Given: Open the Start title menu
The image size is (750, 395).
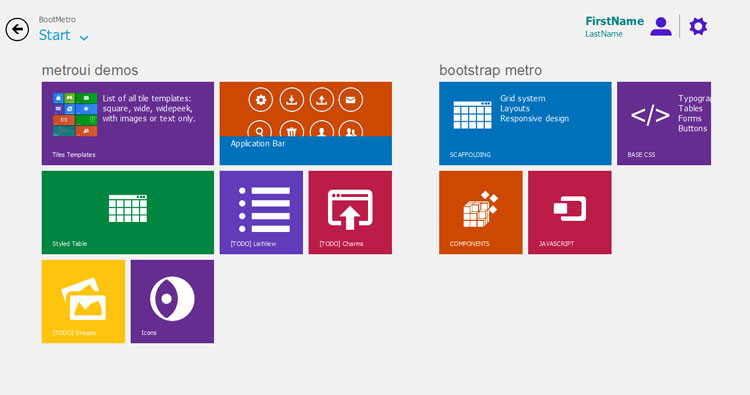Looking at the screenshot, I should [55, 35].
